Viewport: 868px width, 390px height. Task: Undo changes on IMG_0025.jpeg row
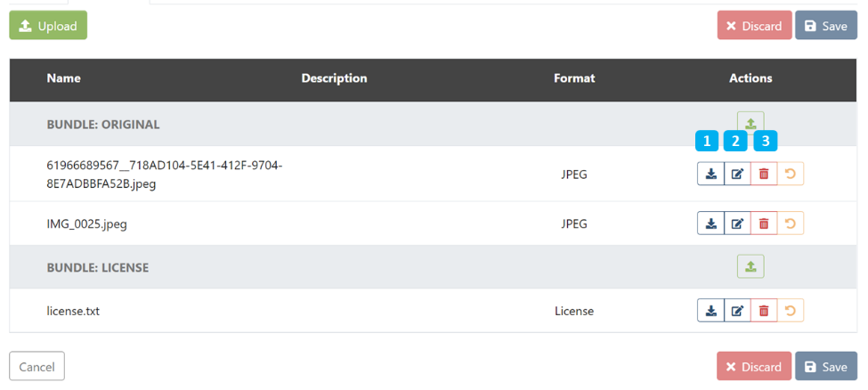click(791, 223)
